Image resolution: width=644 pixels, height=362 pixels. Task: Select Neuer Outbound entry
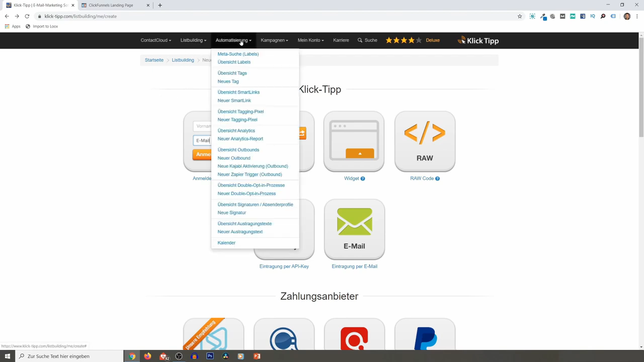233,158
